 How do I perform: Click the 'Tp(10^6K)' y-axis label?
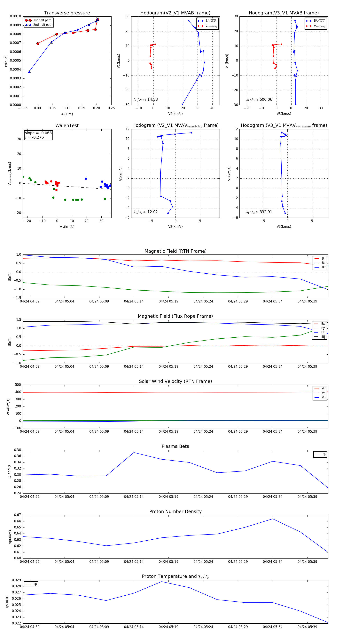(7, 602)
